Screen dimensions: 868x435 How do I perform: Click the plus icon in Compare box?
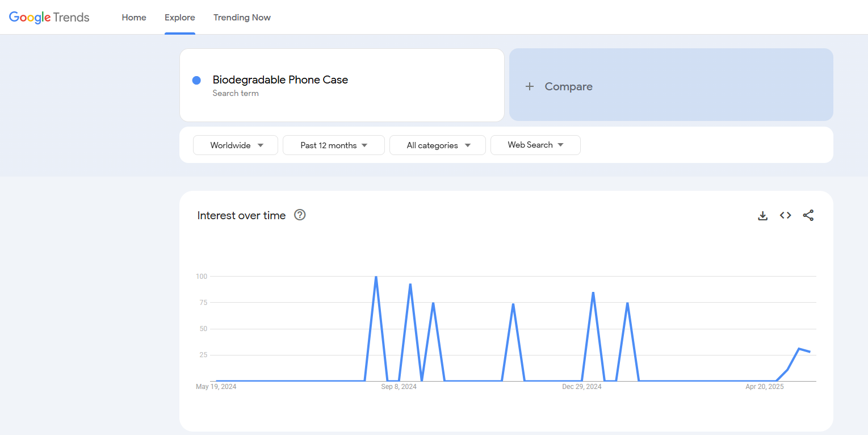(x=530, y=86)
